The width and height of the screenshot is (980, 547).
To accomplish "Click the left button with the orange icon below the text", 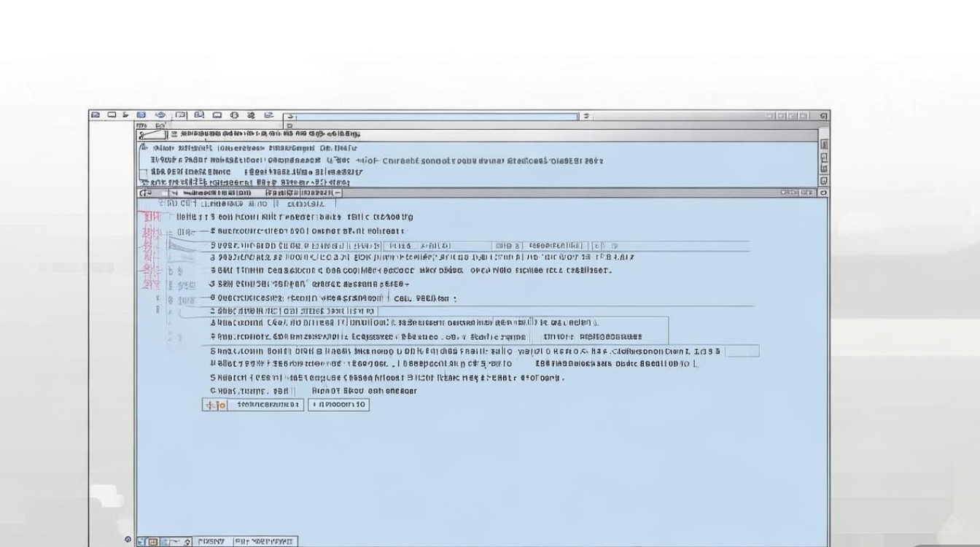I will [253, 405].
